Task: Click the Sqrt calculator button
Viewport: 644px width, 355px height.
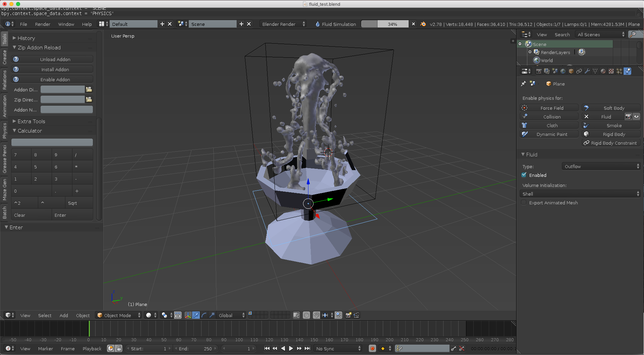Action: click(79, 203)
